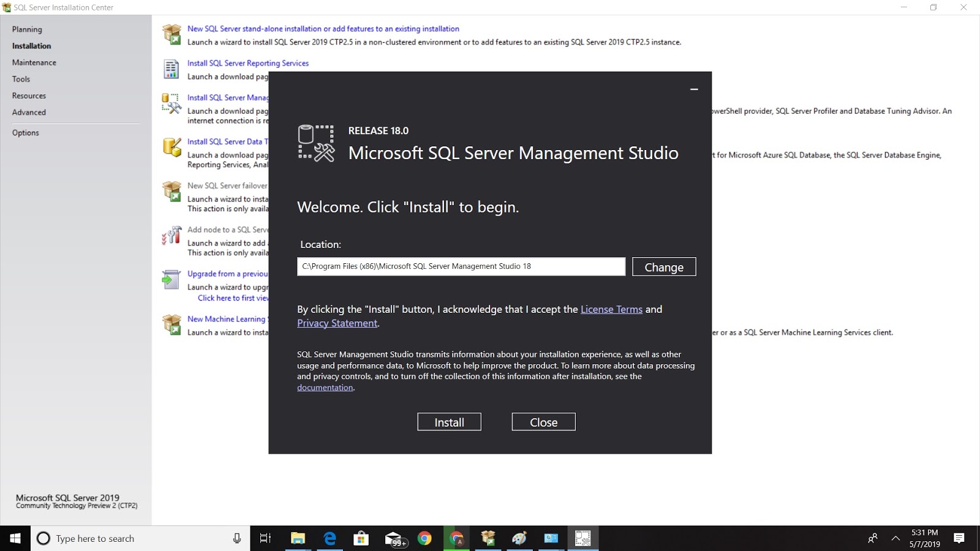
Task: Click the taskbar microphone icon
Action: [x=237, y=538]
